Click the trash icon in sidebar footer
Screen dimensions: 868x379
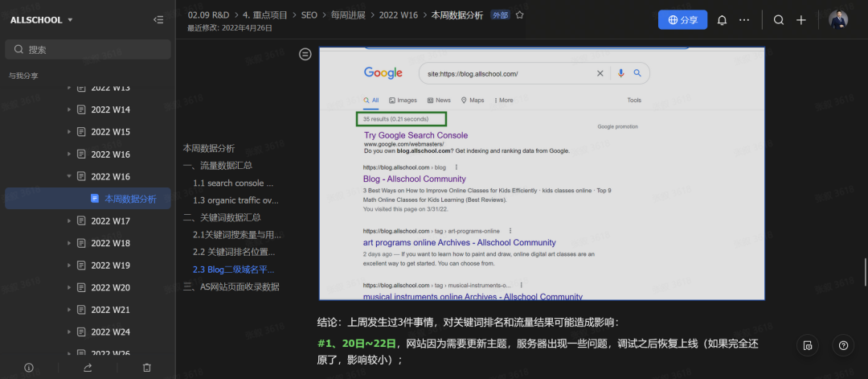point(146,367)
